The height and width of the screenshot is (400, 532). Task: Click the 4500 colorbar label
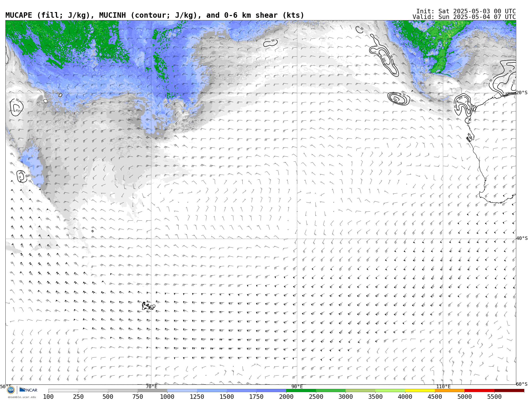click(x=435, y=397)
